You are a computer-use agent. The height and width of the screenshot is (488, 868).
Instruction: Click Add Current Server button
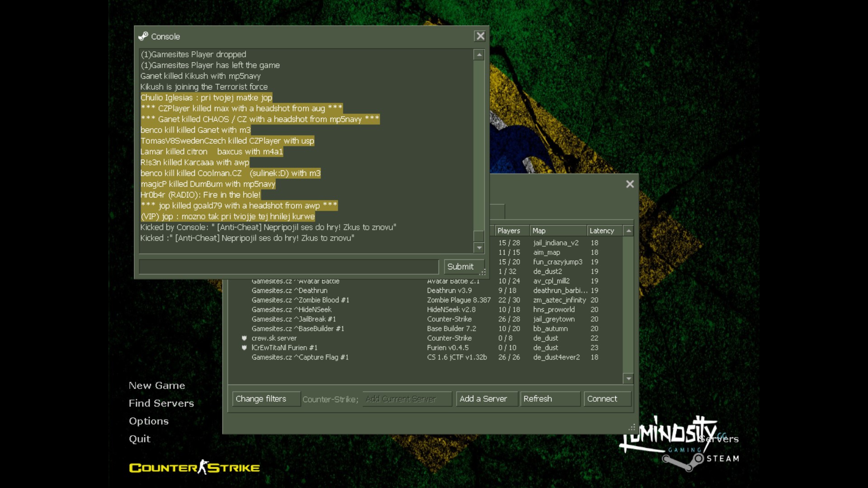(x=407, y=399)
